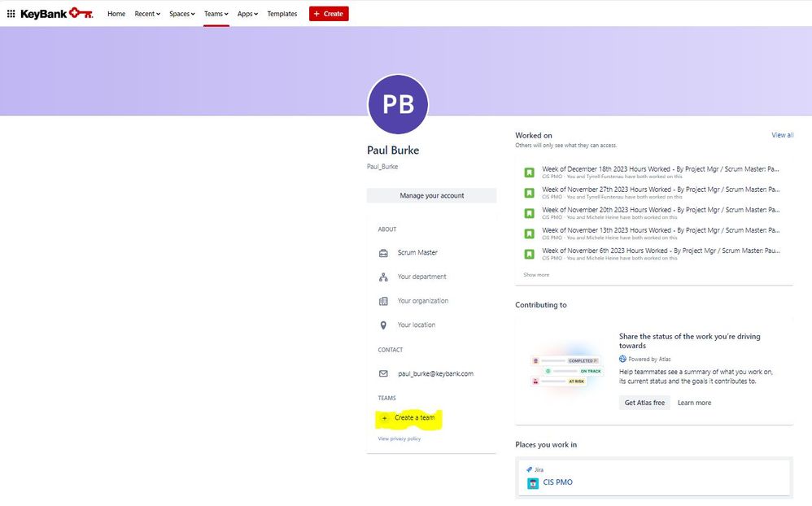Click the Atlas status illustration thumbnail
Screen dimensions: 812x506
coord(567,371)
